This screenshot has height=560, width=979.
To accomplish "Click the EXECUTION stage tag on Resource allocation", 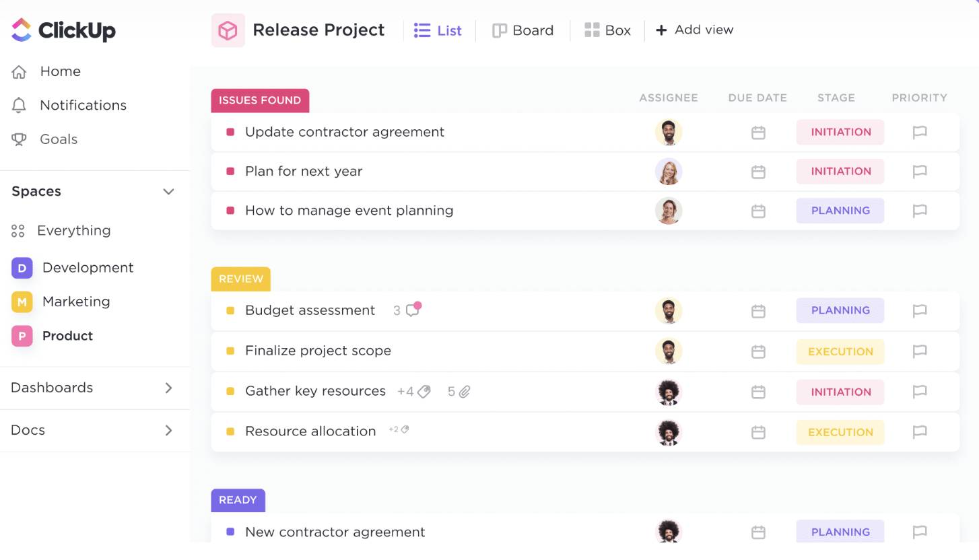I will (840, 432).
